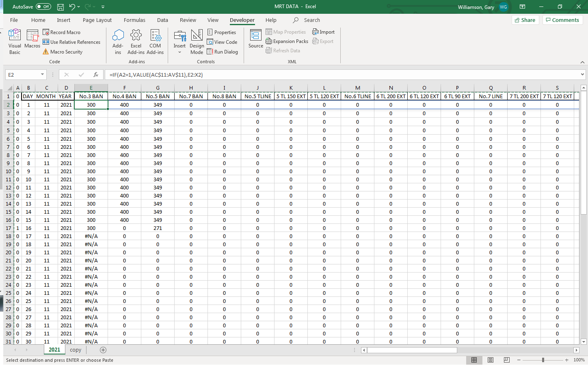Collapse the ribbon with the chevron

tap(582, 62)
